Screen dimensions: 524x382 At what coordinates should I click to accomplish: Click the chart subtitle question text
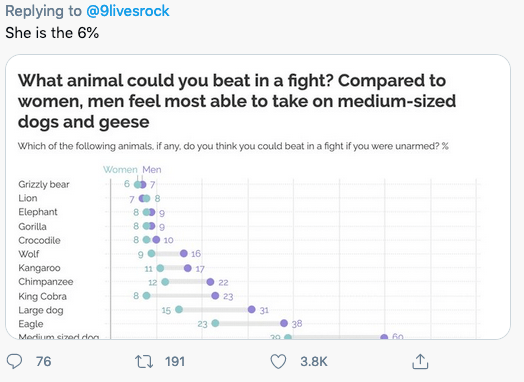pyautogui.click(x=233, y=146)
